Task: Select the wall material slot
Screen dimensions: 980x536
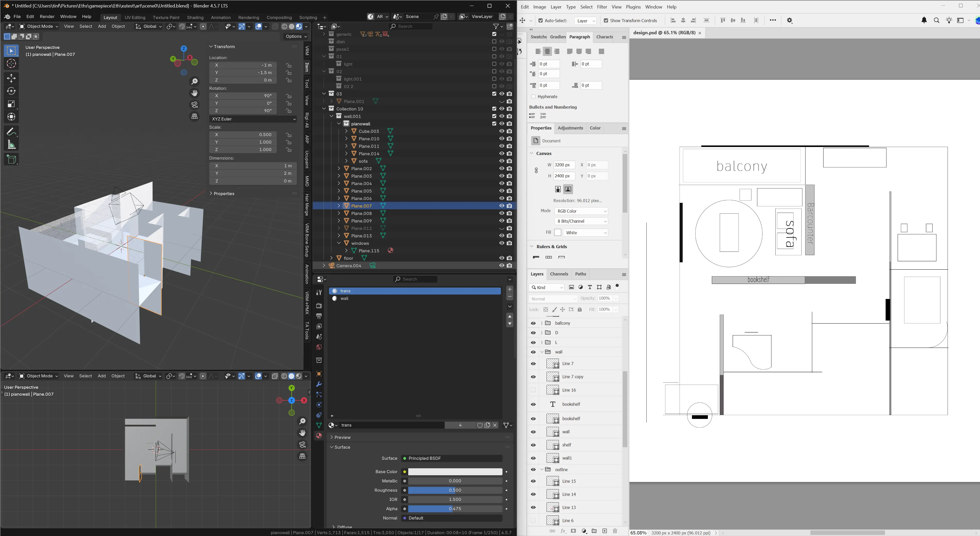Action: (x=415, y=299)
